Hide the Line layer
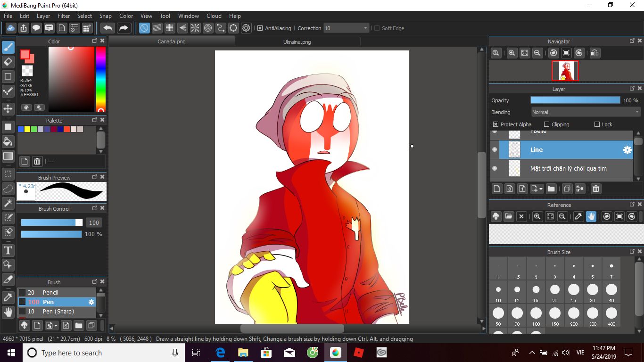Screen dimensions: 644x362 (x=495, y=149)
